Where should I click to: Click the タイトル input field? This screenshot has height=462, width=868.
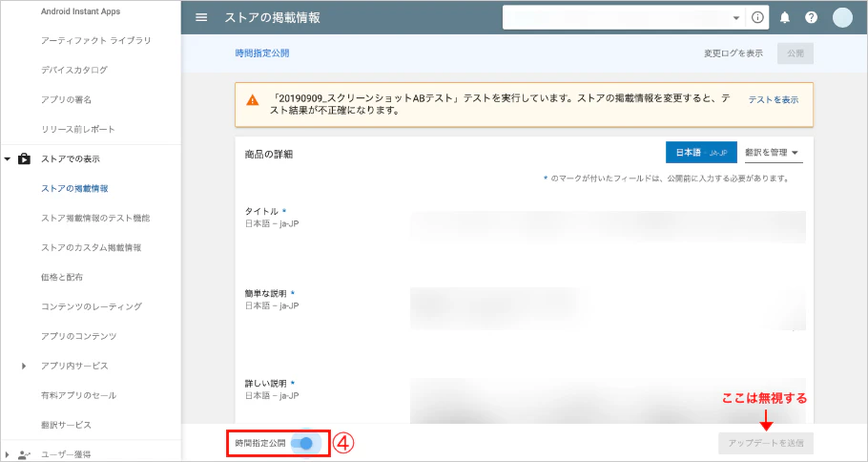point(608,227)
